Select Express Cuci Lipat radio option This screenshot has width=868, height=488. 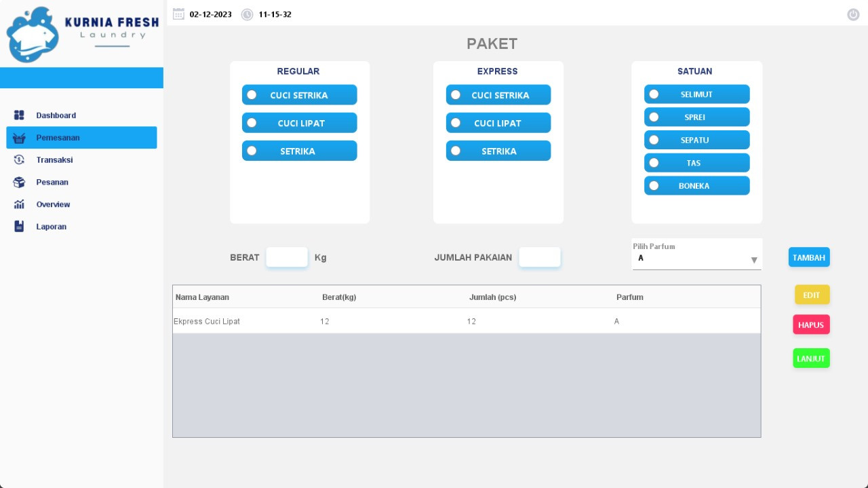tap(456, 123)
